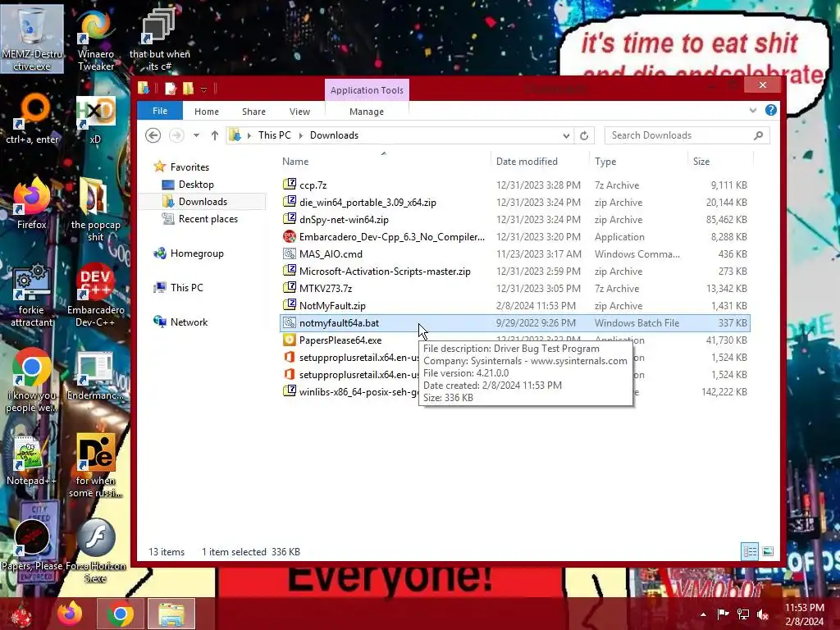The image size is (840, 630).
Task: Click the New folder quick access icon
Action: [188, 89]
